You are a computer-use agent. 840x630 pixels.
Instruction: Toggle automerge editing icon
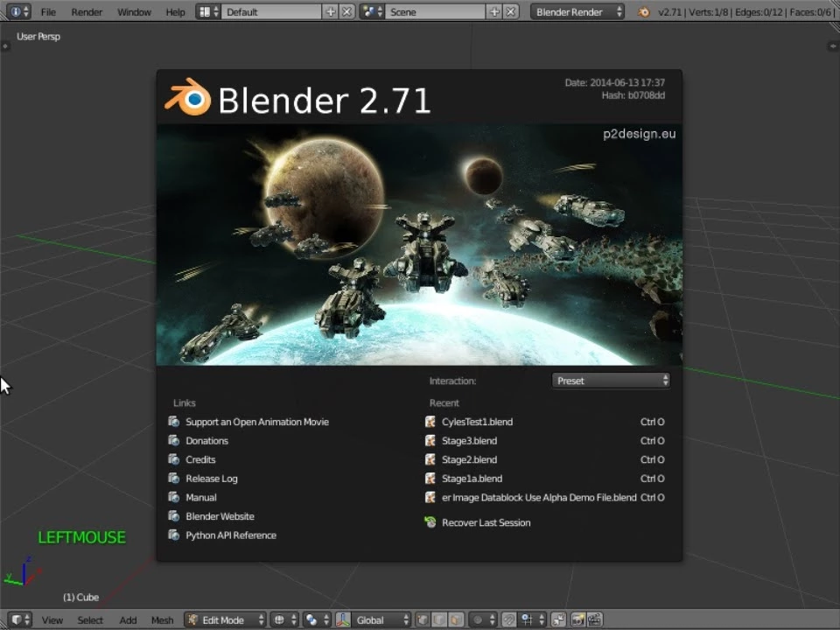(x=559, y=619)
